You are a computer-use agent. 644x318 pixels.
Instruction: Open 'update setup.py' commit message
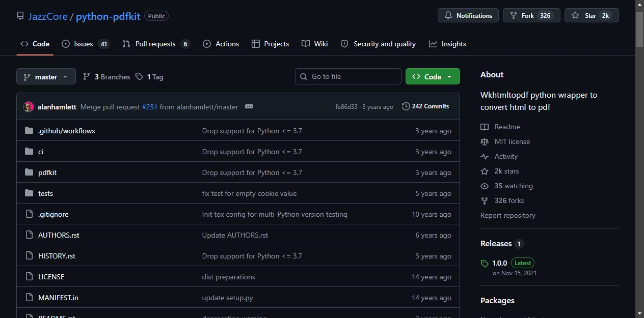tap(227, 298)
